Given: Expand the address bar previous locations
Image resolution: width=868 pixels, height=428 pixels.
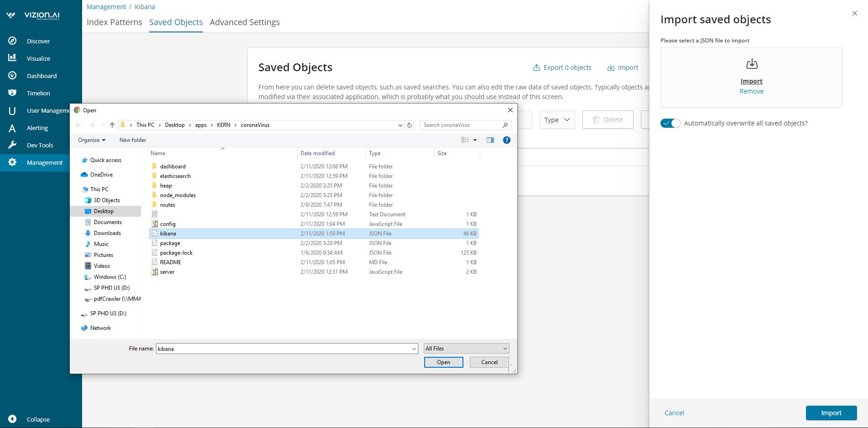Looking at the screenshot, I should point(400,125).
